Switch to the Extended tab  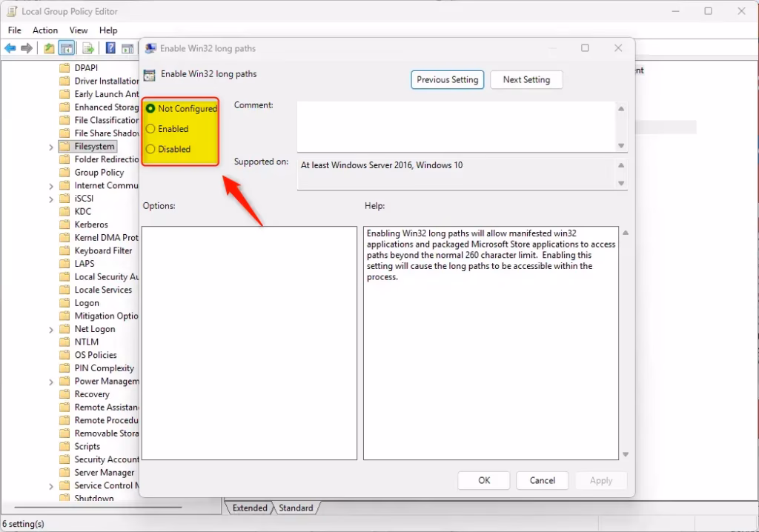(250, 508)
